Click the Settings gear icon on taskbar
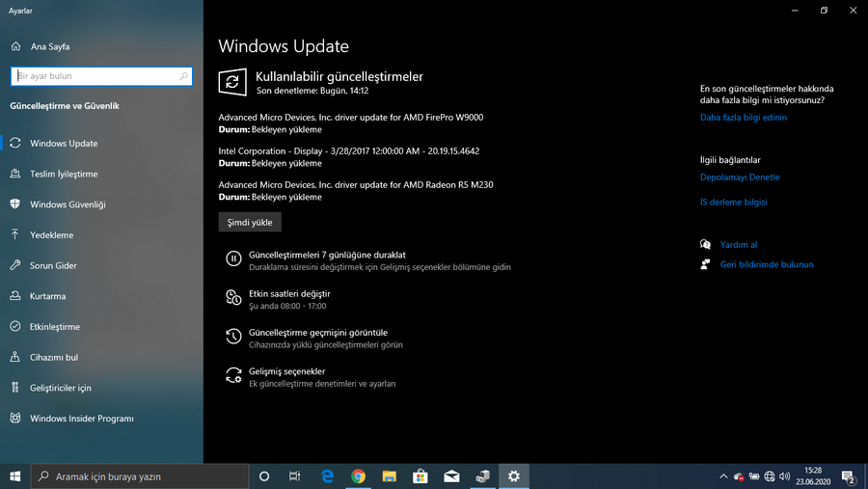This screenshot has height=489, width=868. pos(514,476)
